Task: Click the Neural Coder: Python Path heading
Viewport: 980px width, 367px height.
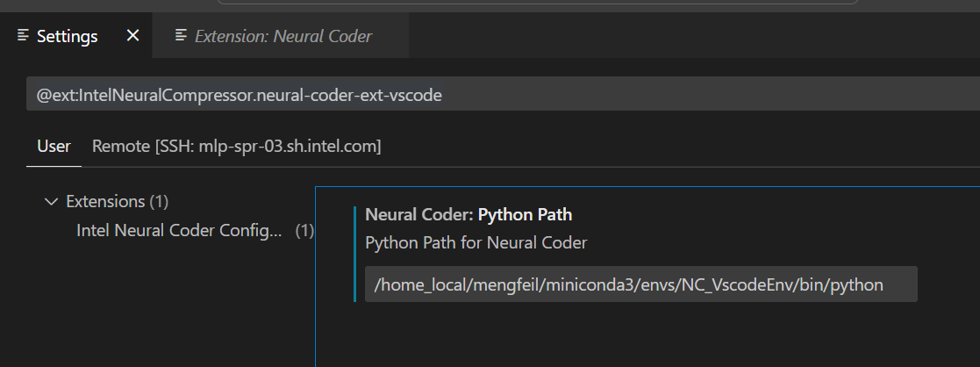Action: click(x=469, y=214)
